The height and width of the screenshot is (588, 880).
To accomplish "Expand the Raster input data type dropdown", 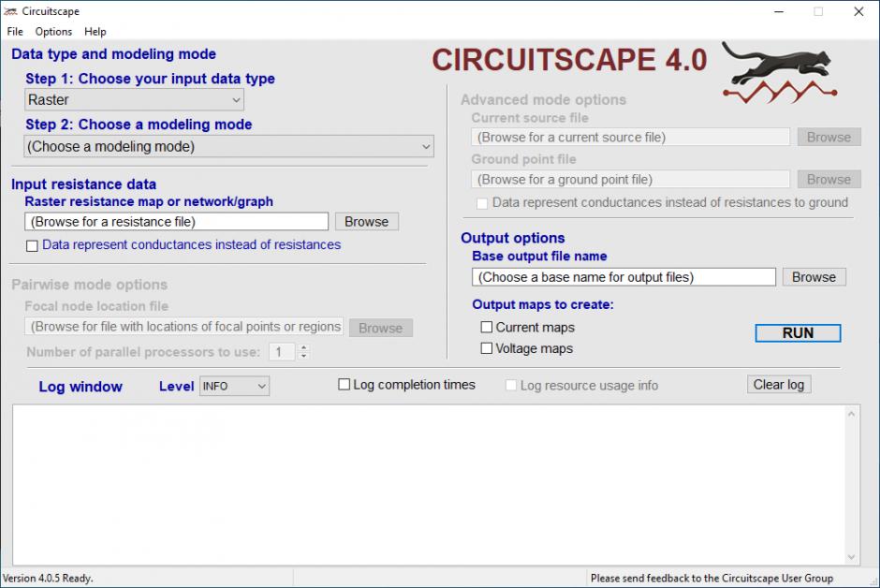I will tap(134, 100).
